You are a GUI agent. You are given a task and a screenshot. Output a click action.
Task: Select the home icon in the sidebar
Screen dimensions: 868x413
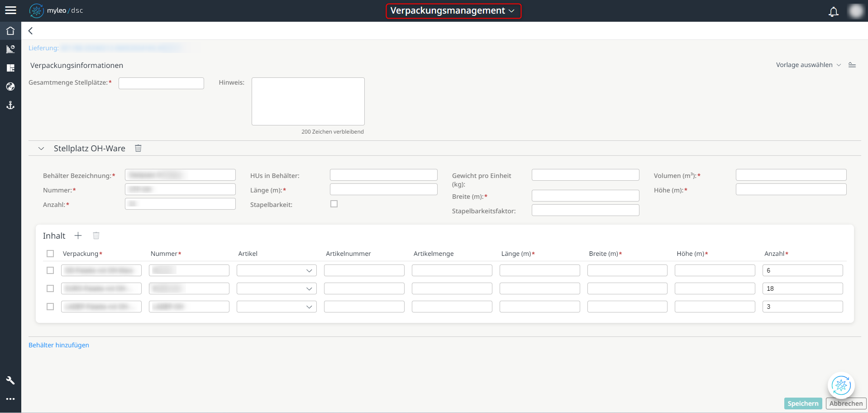[x=10, y=30]
